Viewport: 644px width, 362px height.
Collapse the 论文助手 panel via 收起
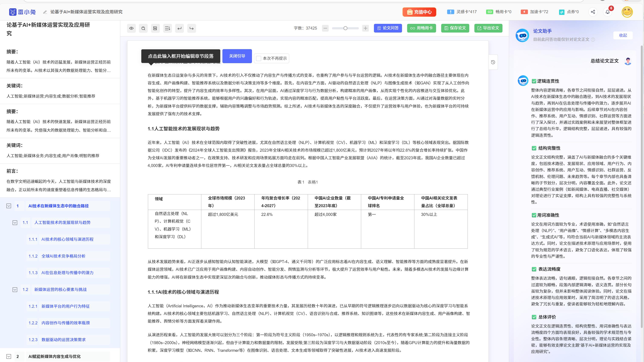623,35
